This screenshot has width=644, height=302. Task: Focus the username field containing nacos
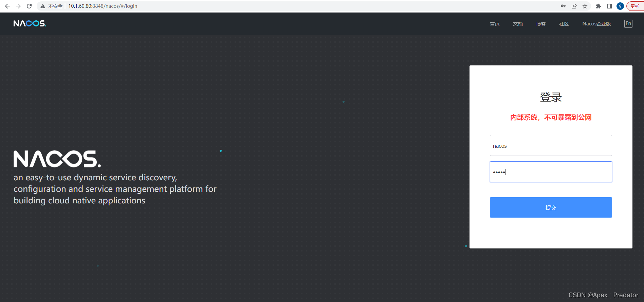coord(551,145)
